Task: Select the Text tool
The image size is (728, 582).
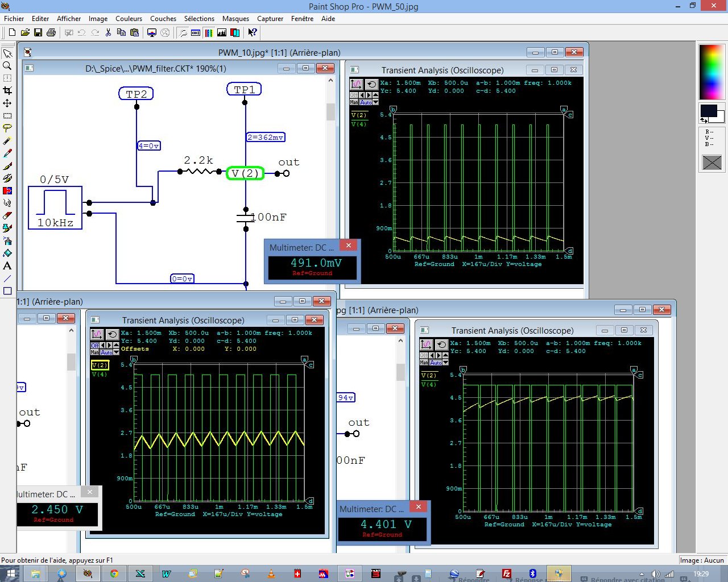Action: (7, 265)
